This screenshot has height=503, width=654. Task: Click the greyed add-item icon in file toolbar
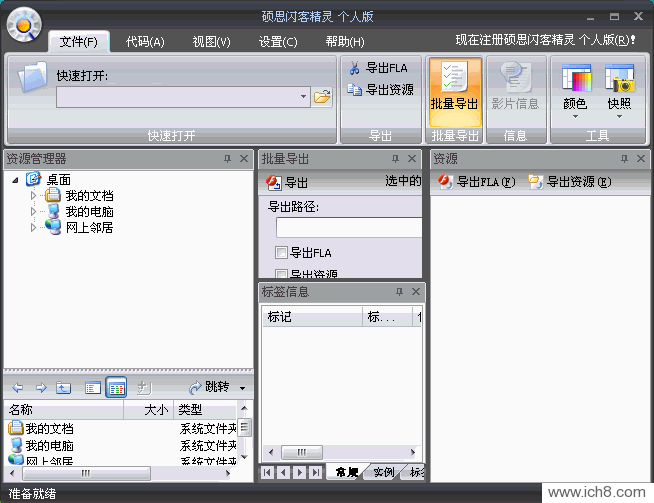(x=144, y=388)
